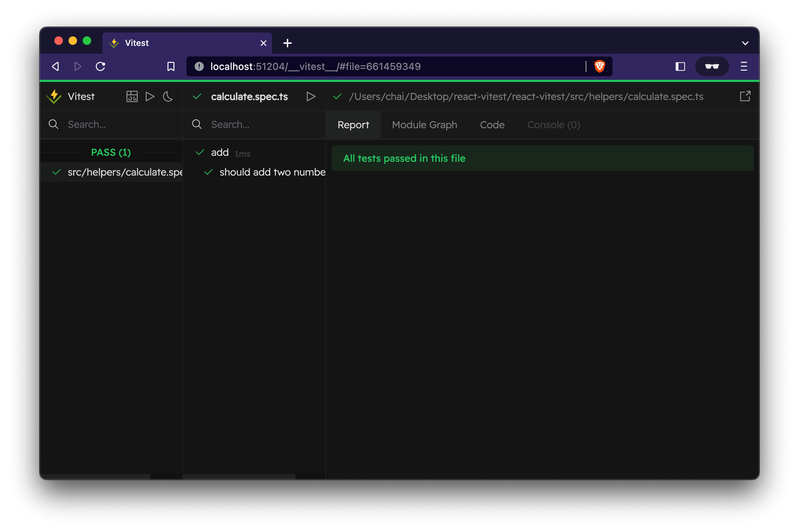Click the calculate.spec.ts title
This screenshot has width=799, height=532.
tap(249, 96)
